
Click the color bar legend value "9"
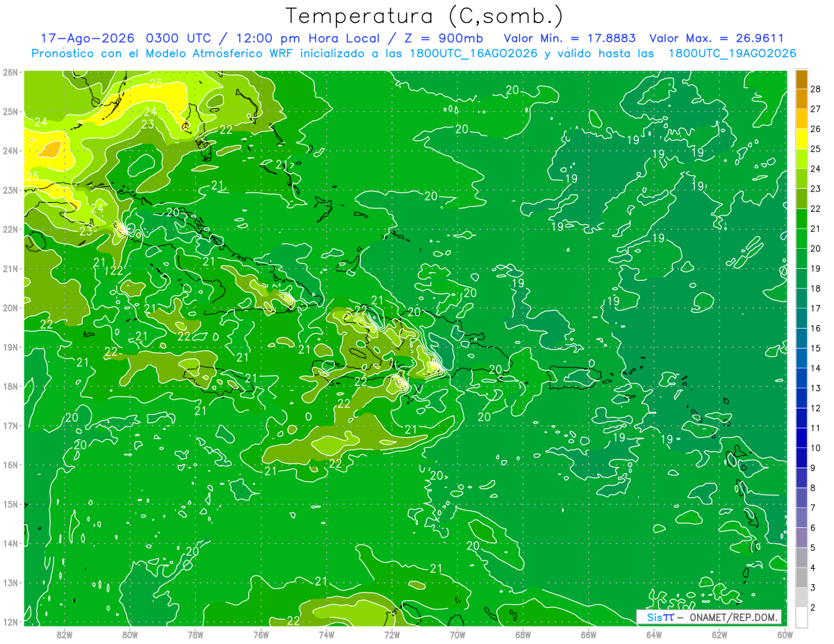(813, 468)
